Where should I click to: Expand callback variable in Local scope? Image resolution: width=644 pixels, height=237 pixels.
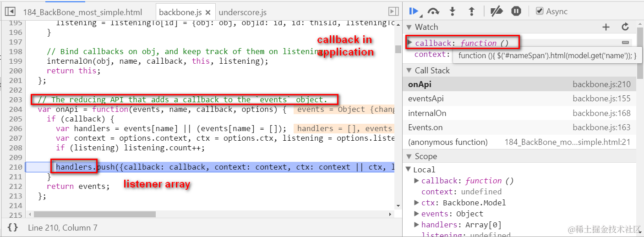(417, 181)
